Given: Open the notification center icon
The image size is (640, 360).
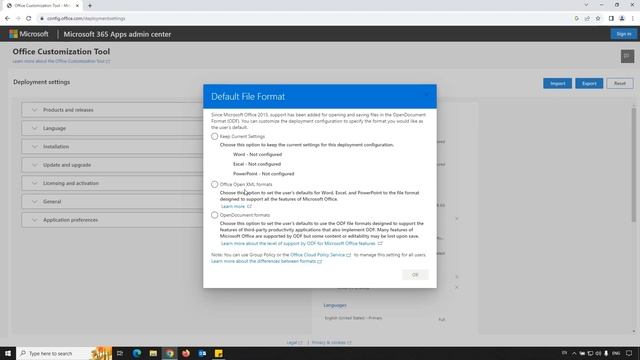Looking at the screenshot, I should click(629, 353).
